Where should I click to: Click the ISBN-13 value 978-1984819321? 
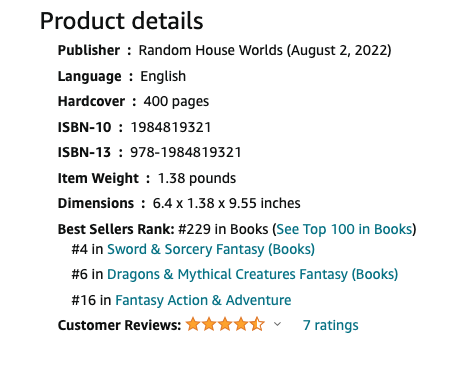(186, 153)
